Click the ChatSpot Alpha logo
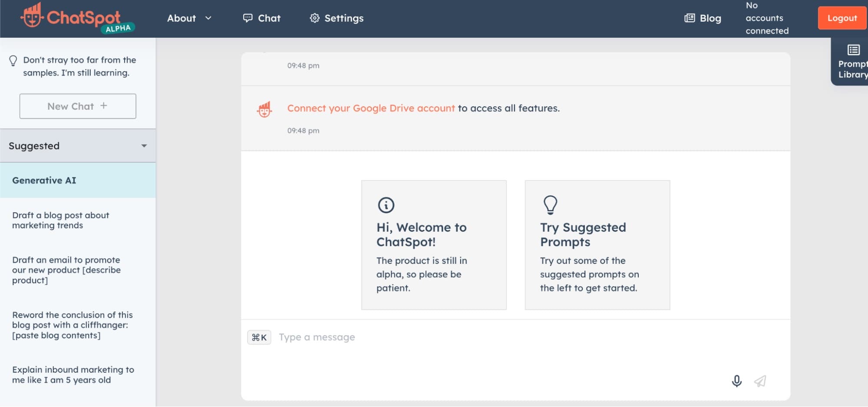Viewport: 868px width, 407px height. click(x=77, y=18)
